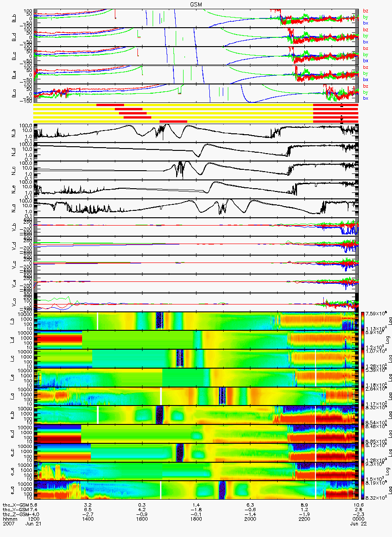
Task: Click the 2007 year label
Action: coord(9,524)
